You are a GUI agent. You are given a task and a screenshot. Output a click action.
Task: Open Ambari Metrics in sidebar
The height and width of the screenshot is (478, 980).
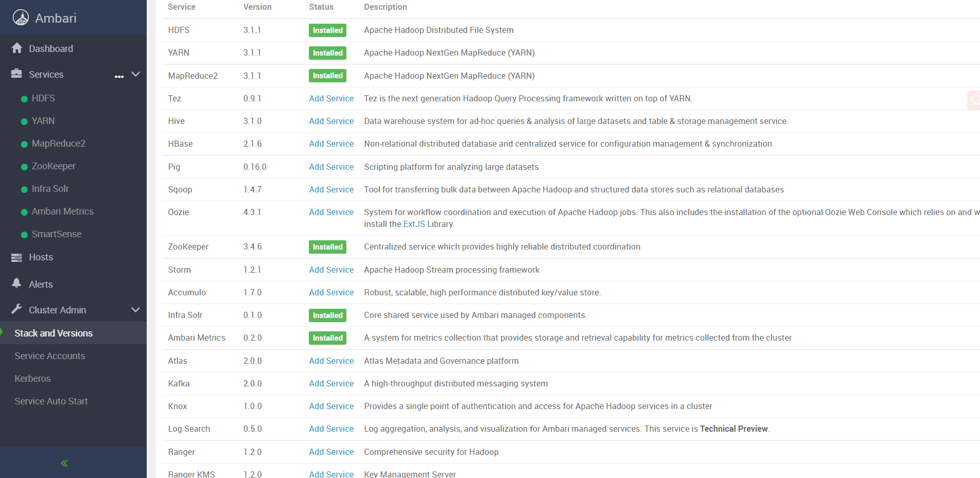click(x=63, y=211)
